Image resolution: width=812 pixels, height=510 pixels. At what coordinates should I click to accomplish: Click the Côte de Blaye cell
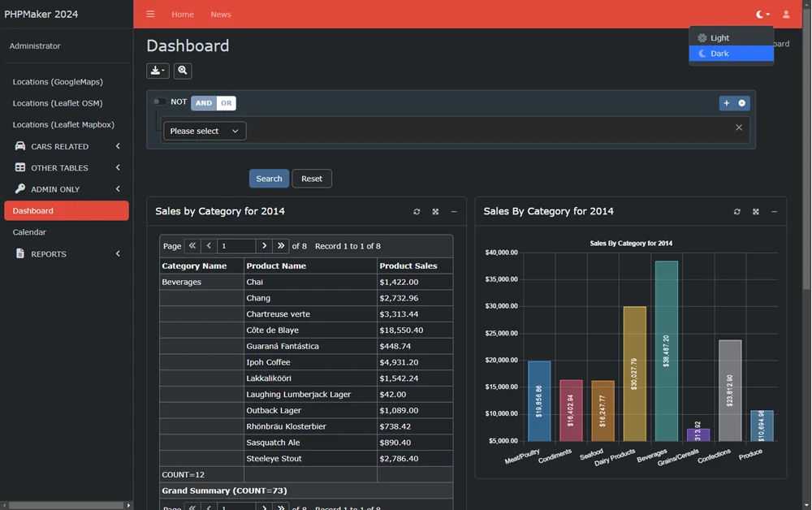click(x=310, y=330)
